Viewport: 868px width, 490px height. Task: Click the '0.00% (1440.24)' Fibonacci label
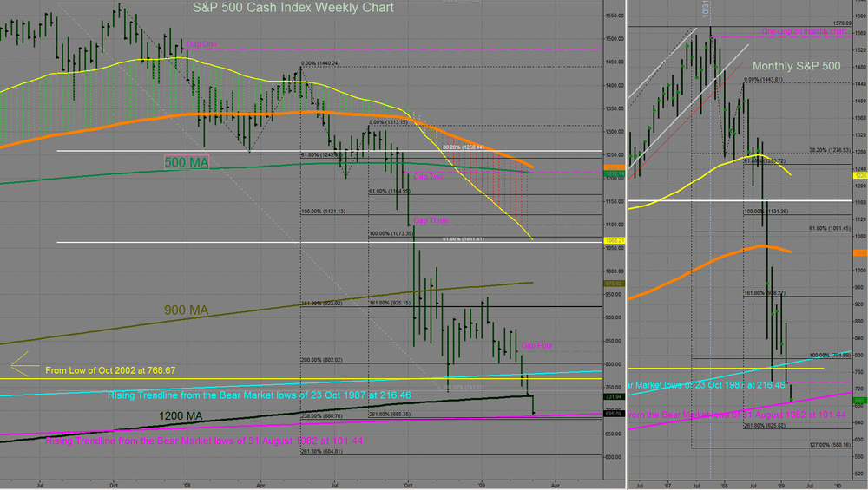click(320, 63)
